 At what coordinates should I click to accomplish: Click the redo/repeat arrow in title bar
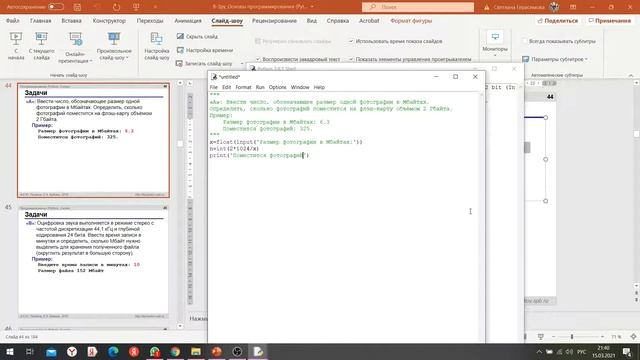pyautogui.click(x=116, y=7)
